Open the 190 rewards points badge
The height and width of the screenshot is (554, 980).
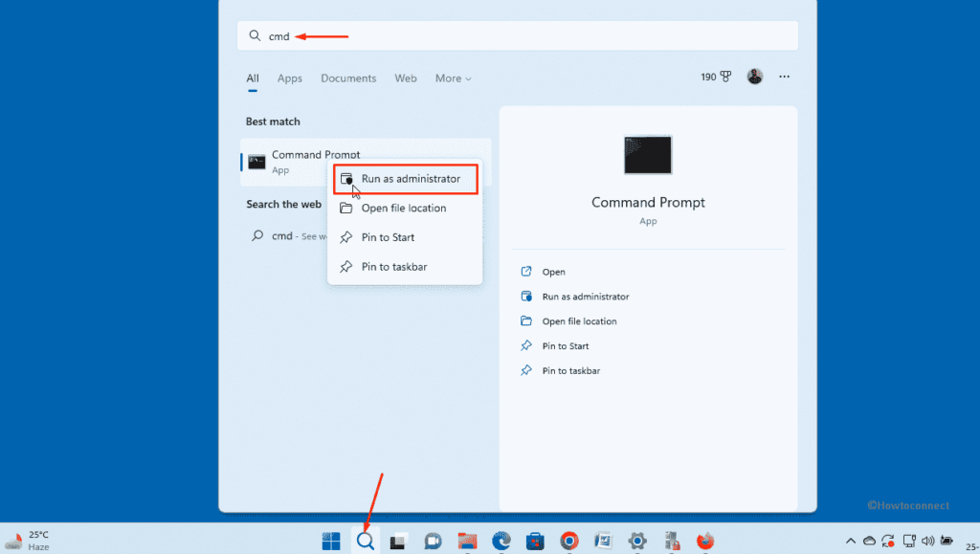click(x=716, y=77)
